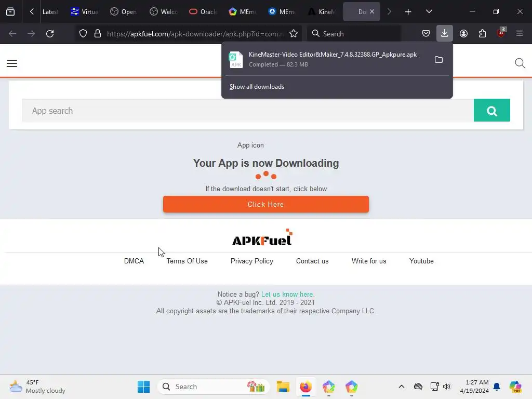Screen dimensions: 532x399
Task: Reload the current page
Action: pyautogui.click(x=50, y=34)
